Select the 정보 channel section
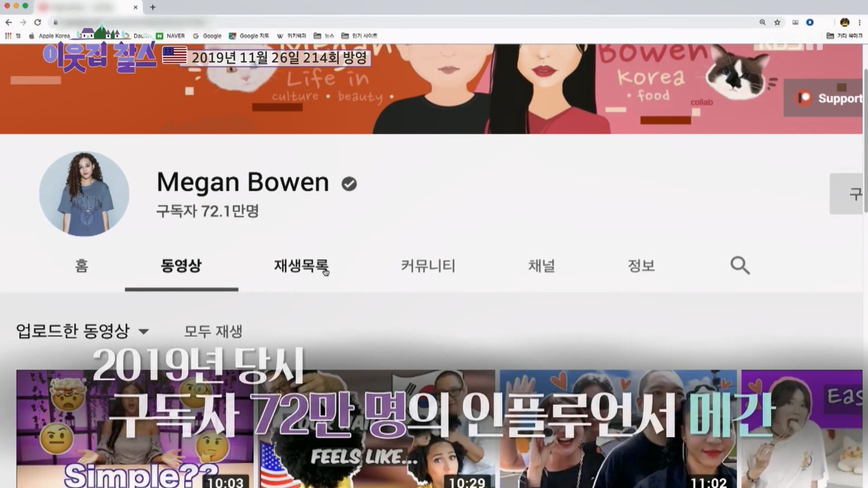Screen dimensions: 868x488 click(641, 266)
